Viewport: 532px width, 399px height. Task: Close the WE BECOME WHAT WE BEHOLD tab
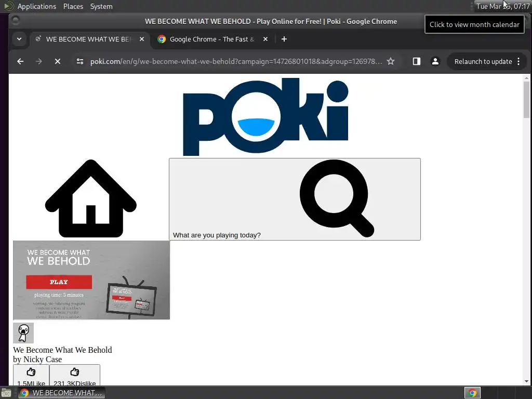pos(142,39)
